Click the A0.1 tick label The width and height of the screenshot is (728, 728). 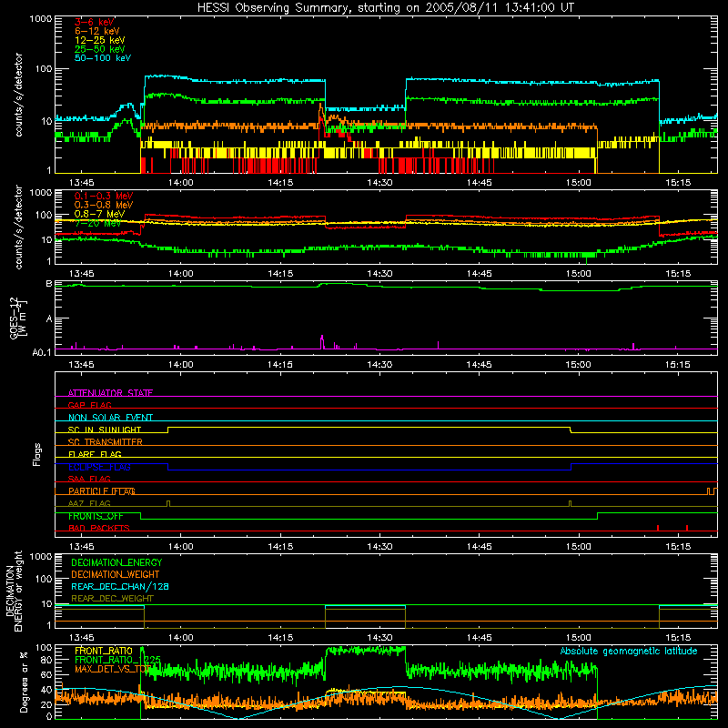[x=41, y=353]
